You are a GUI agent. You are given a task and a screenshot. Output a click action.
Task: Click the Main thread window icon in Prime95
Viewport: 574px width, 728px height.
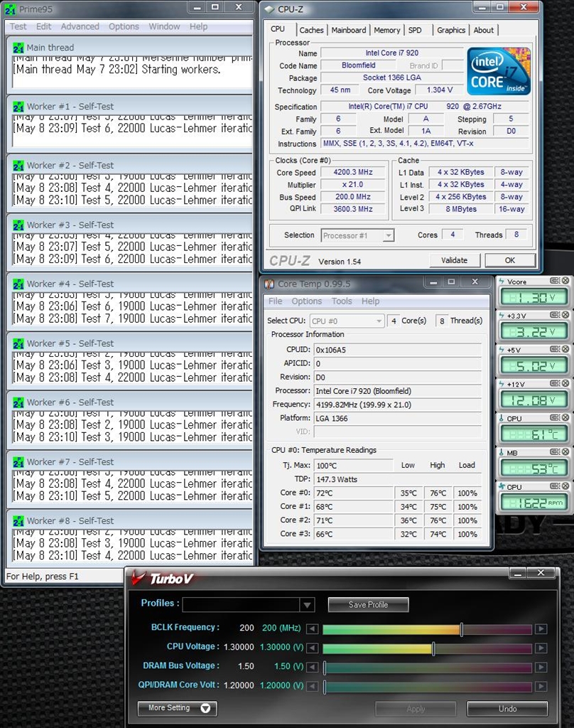pos(18,48)
